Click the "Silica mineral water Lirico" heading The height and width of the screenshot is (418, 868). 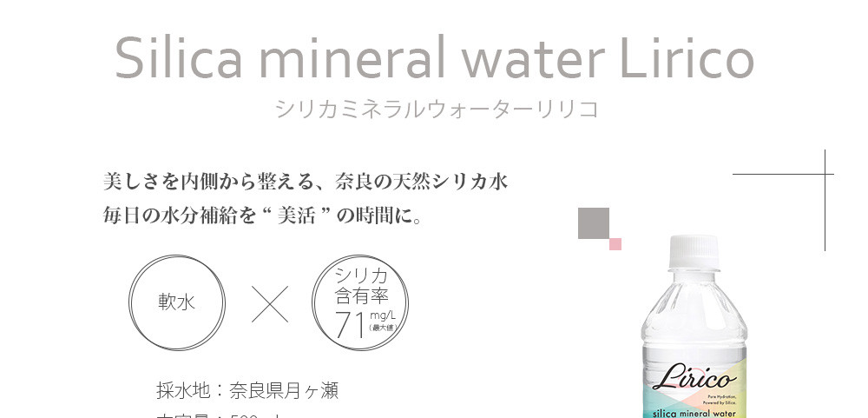pyautogui.click(x=434, y=58)
